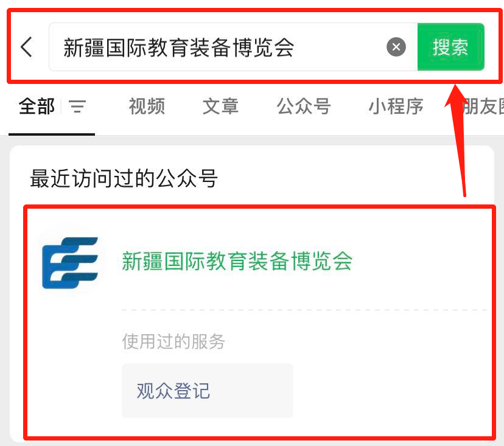504x446 pixels.
Task: Tap the back arrow beside the search box
Action: pyautogui.click(x=26, y=47)
